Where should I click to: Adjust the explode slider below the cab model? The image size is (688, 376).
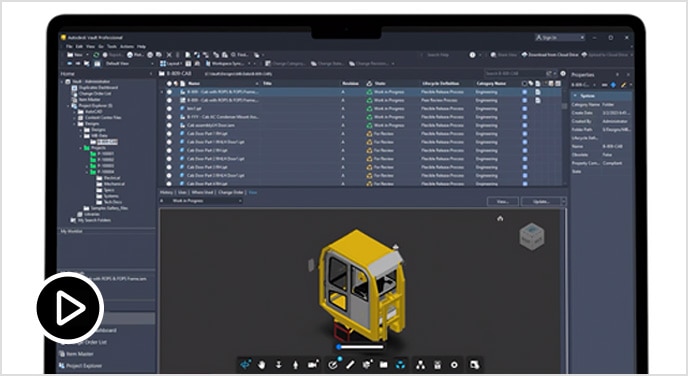click(x=359, y=347)
